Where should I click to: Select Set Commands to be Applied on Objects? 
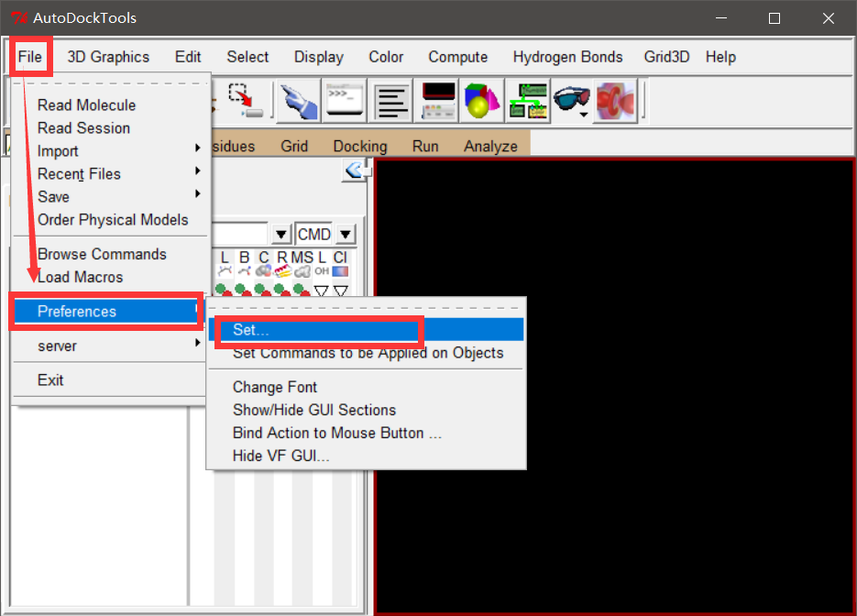coord(367,353)
